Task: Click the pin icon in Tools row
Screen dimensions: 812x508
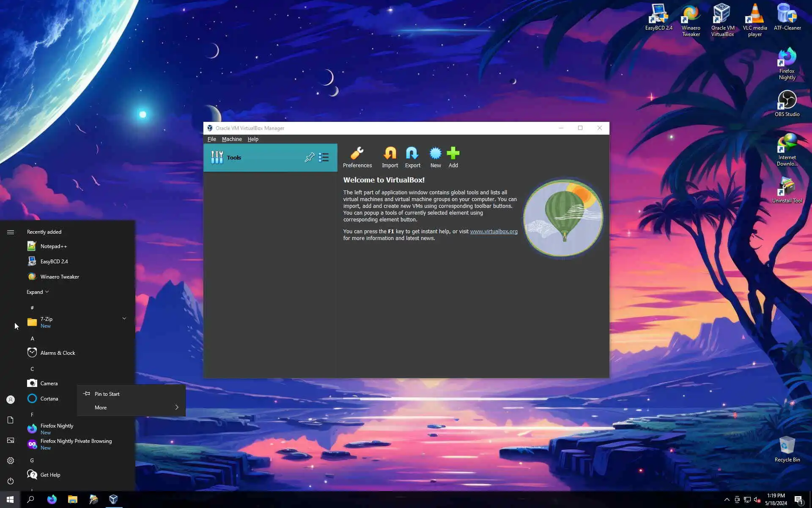Action: click(309, 157)
